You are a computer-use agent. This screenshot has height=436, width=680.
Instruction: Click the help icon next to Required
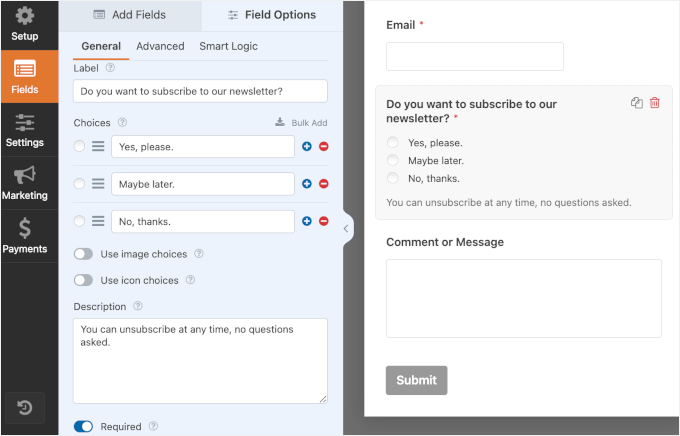(153, 426)
